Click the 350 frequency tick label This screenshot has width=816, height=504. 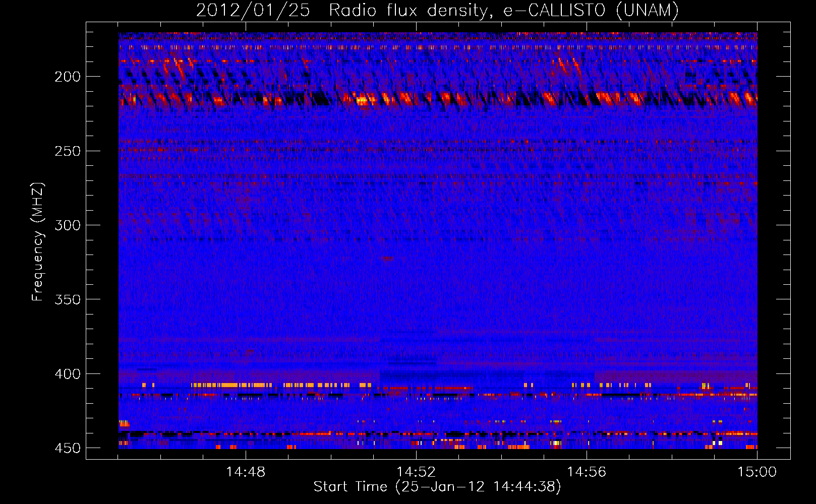pos(68,299)
